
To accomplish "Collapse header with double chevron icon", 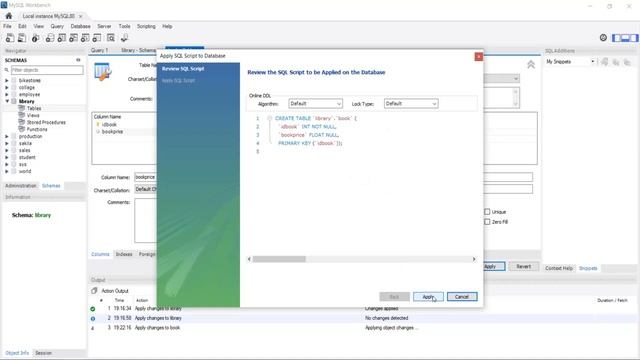I will coord(531,64).
